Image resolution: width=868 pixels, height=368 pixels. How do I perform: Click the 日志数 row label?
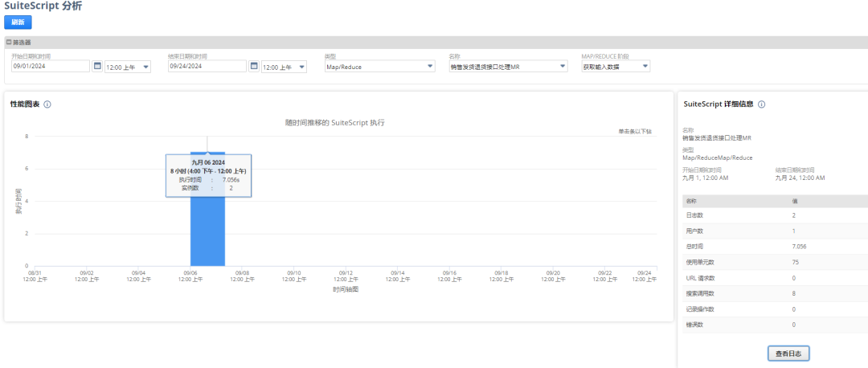(x=694, y=215)
